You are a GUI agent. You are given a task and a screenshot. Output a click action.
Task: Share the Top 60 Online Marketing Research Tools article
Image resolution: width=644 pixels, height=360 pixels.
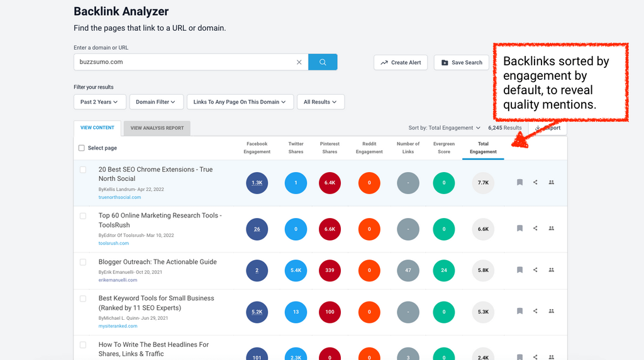[x=535, y=229]
